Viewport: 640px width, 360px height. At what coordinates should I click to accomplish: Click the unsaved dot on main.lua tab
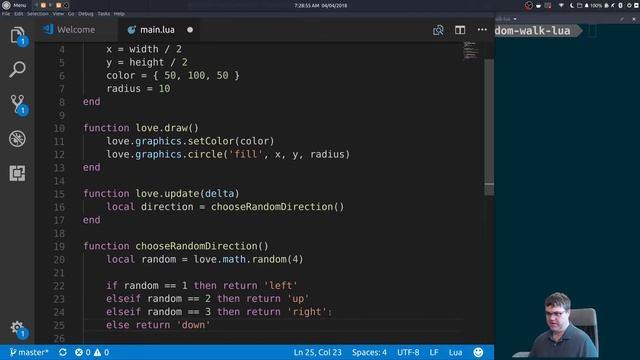(x=190, y=30)
